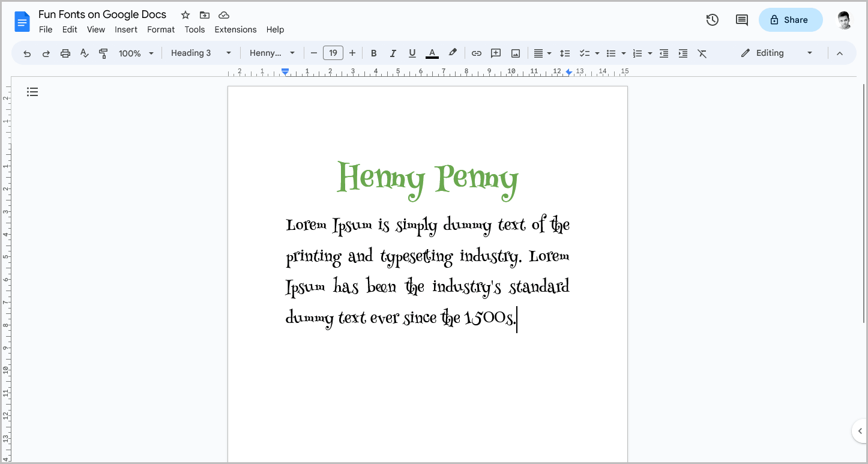The image size is (868, 464).
Task: Add a comment
Action: (x=496, y=53)
